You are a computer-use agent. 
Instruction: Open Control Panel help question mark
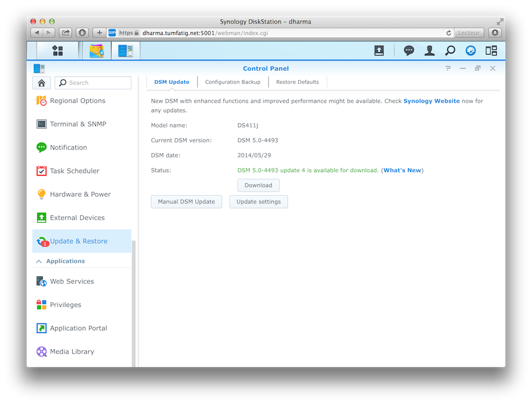click(448, 69)
